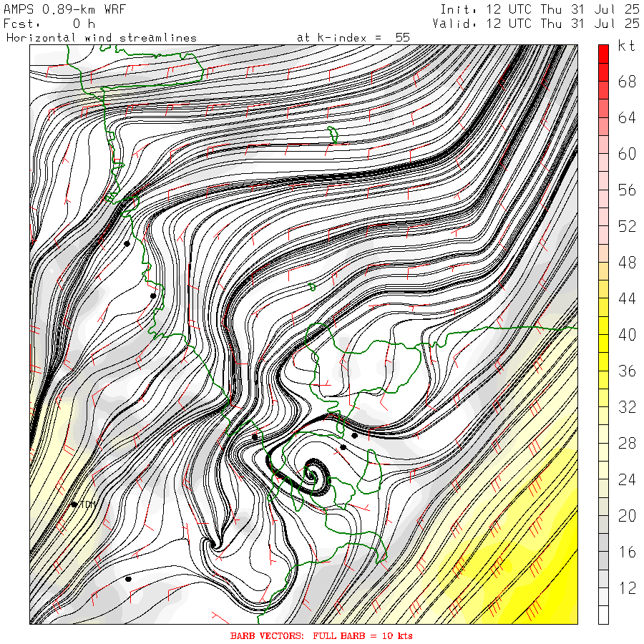Click the TDM station label on the map

(88, 504)
